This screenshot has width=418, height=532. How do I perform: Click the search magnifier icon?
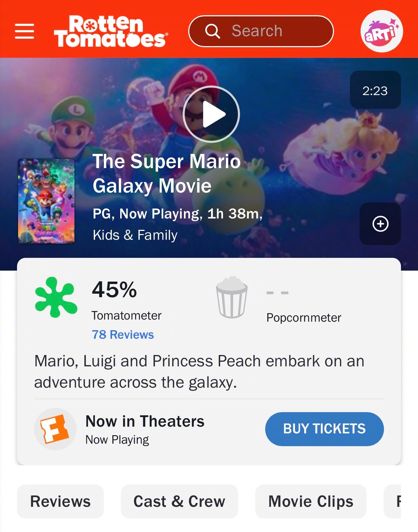tap(212, 31)
